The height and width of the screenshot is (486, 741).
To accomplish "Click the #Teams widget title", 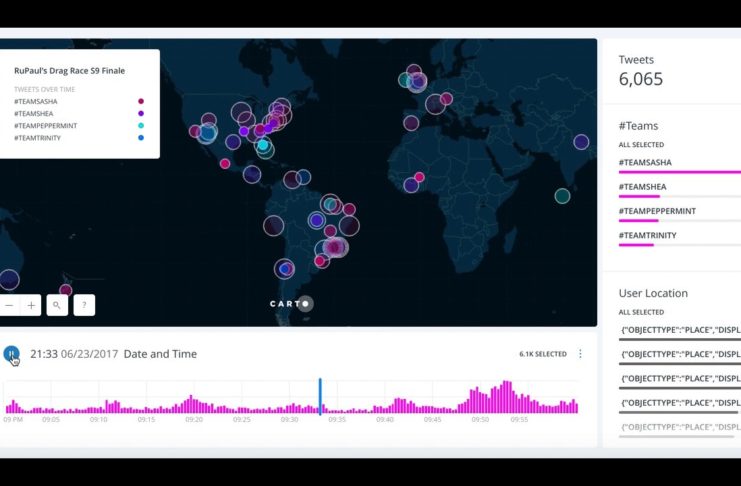I will (x=638, y=126).
